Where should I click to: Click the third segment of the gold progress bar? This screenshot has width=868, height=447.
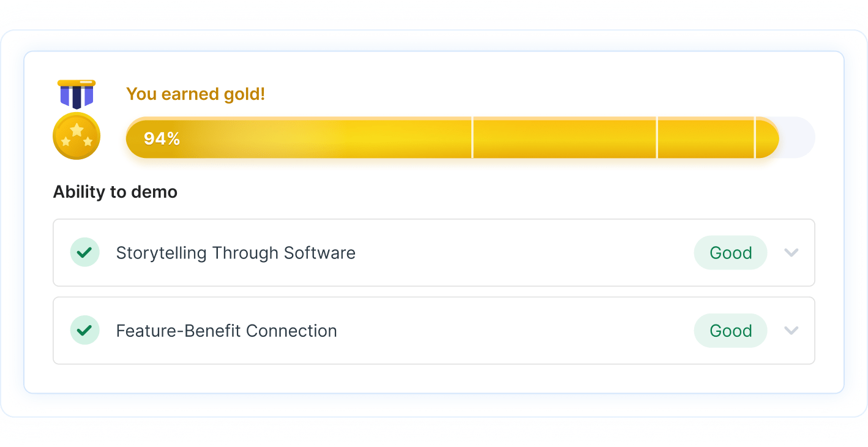point(706,138)
